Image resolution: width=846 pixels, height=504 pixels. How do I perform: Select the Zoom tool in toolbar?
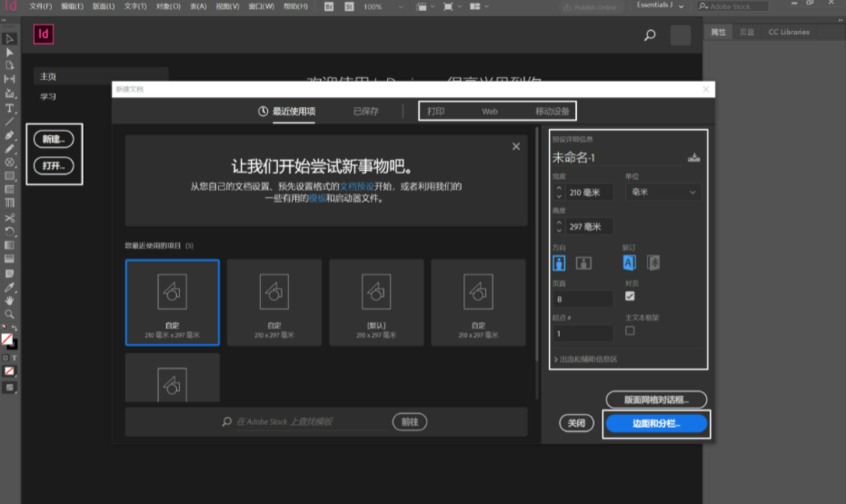pyautogui.click(x=10, y=314)
